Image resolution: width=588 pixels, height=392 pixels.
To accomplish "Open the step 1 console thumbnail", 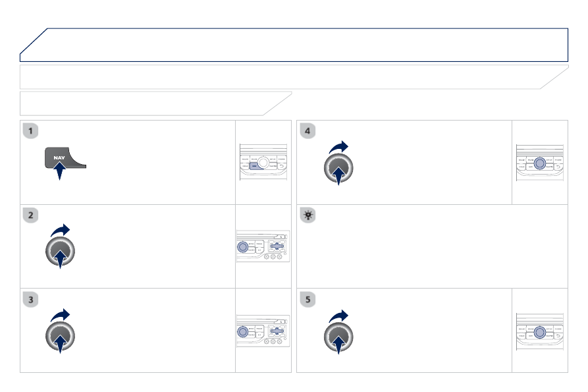I will point(263,162).
